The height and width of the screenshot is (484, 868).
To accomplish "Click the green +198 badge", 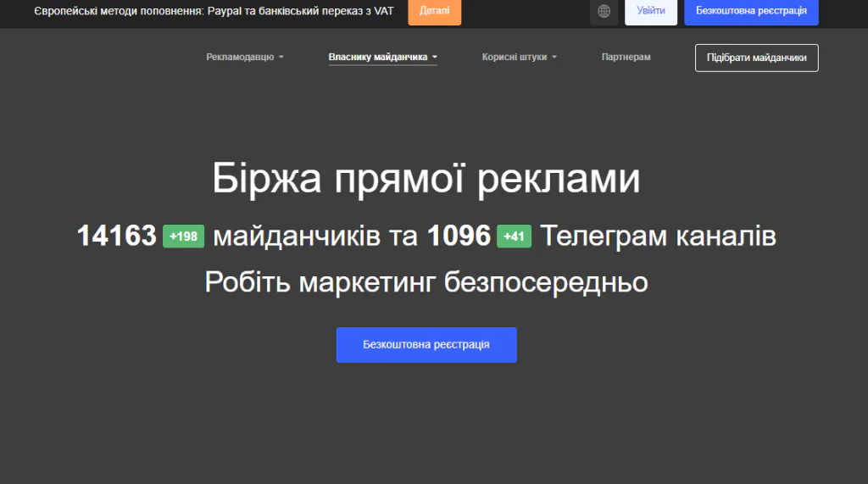I will pos(183,236).
